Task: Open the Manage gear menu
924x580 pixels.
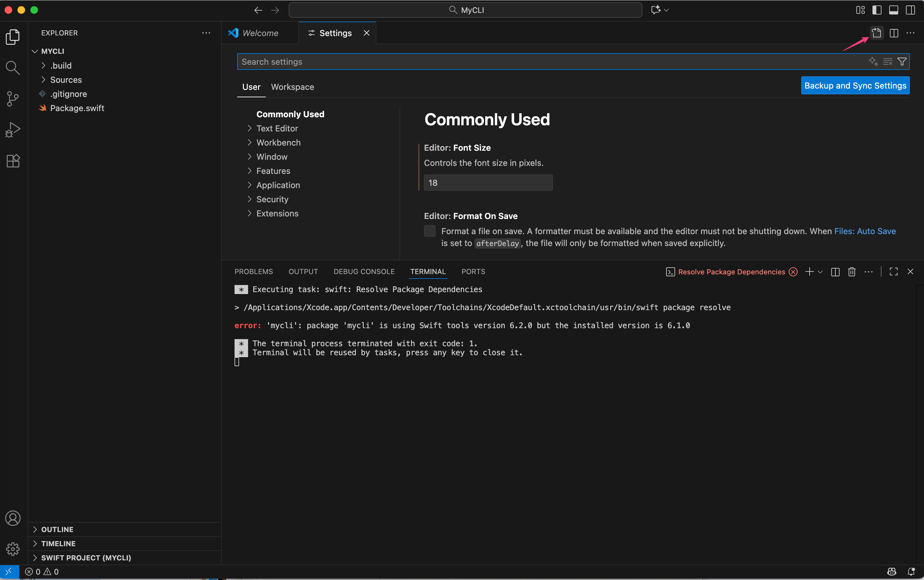Action: pyautogui.click(x=13, y=549)
